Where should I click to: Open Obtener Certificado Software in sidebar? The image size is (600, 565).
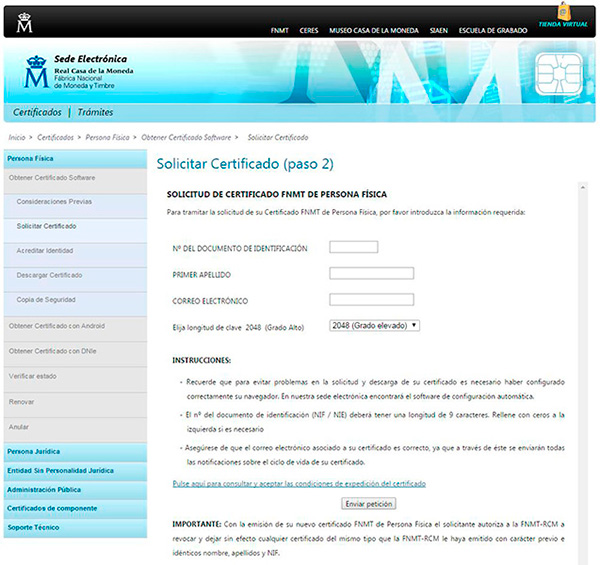click(75, 181)
